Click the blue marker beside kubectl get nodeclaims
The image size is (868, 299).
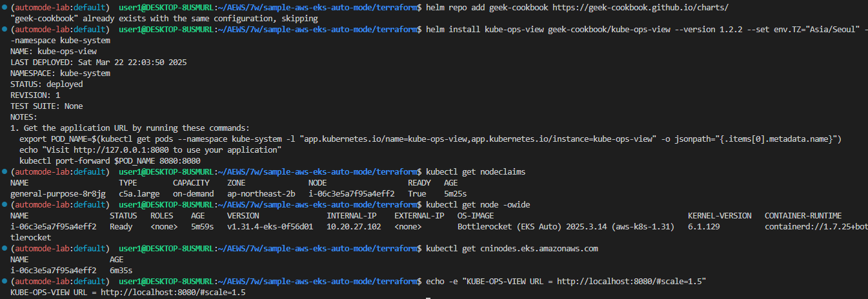tap(5, 172)
